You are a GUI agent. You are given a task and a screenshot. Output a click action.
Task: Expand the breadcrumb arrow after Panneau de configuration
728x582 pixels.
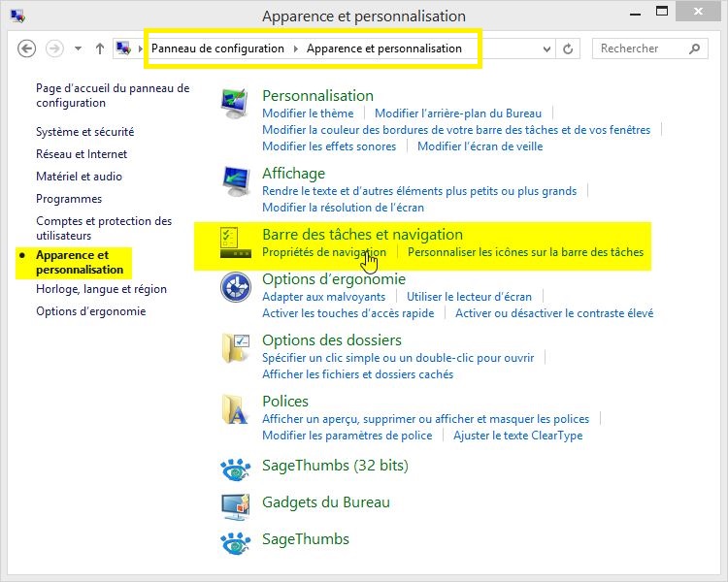coord(296,48)
